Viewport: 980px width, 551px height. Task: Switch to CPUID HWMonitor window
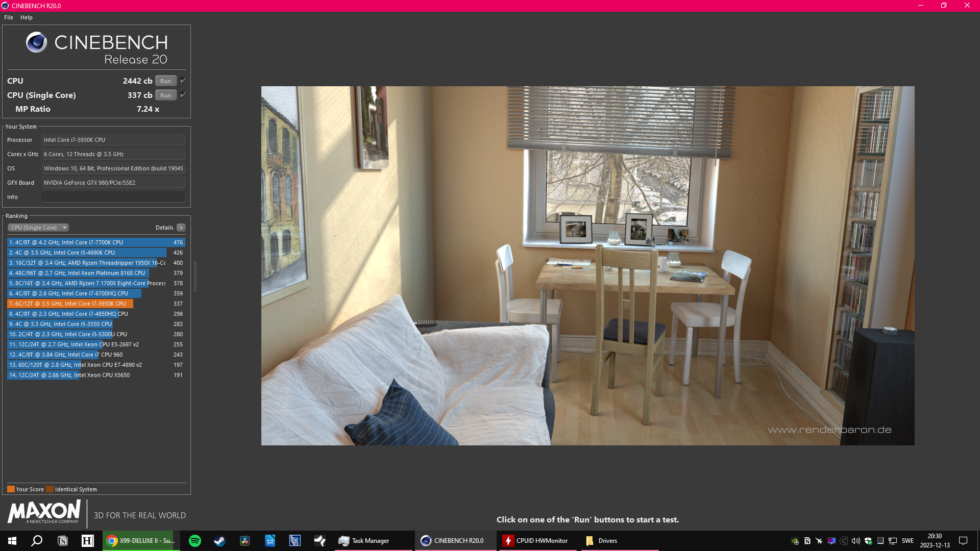click(536, 541)
